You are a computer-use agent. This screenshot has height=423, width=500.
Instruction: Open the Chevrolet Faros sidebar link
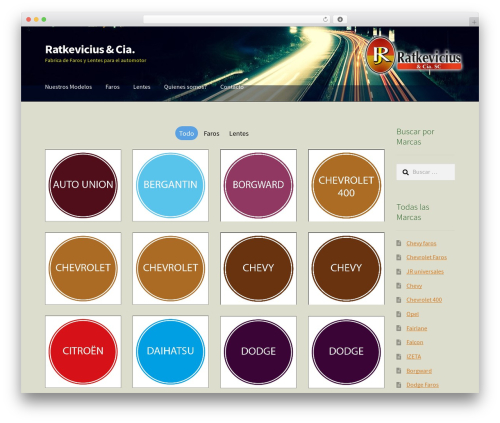[x=426, y=257]
